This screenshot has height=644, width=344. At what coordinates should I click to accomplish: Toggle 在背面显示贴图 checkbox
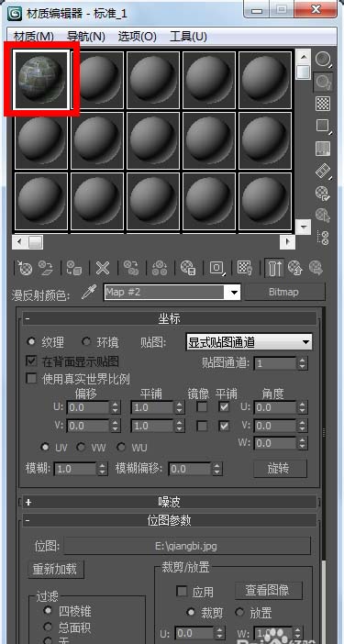pos(31,361)
